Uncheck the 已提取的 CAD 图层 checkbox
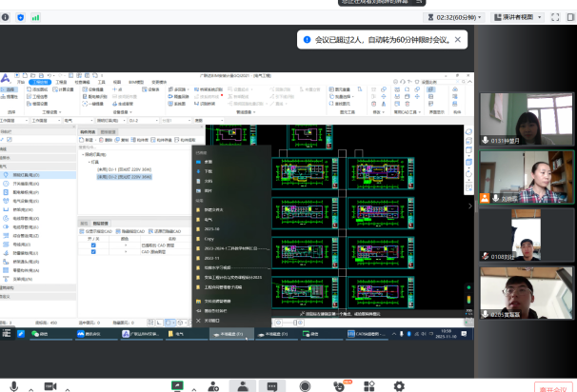The image size is (577, 392). (x=93, y=245)
